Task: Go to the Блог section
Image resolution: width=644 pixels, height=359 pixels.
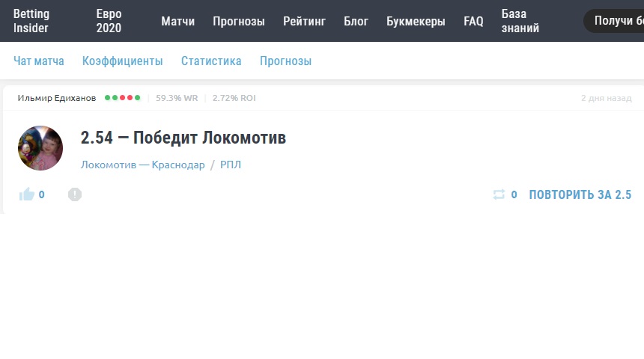Action: coord(356,22)
